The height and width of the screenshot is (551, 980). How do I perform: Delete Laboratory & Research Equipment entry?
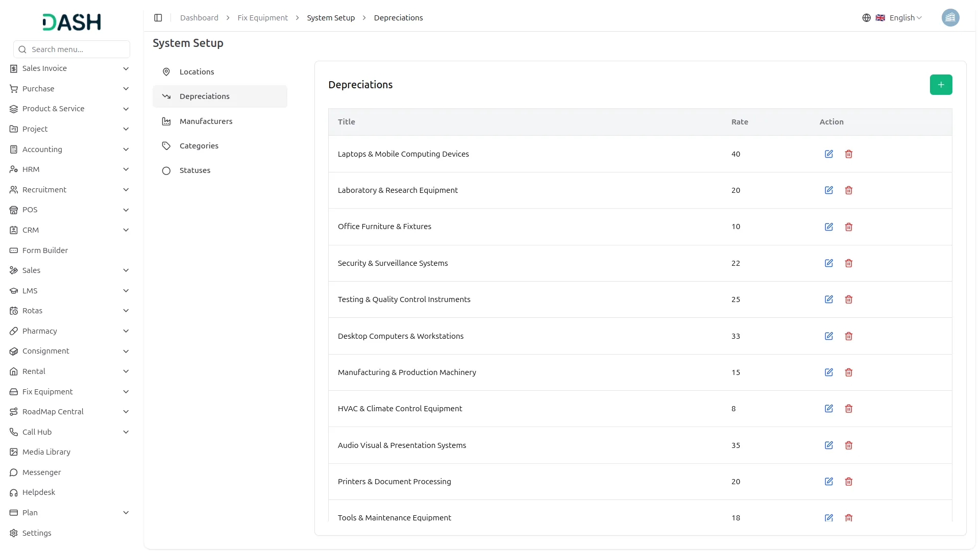tap(848, 190)
